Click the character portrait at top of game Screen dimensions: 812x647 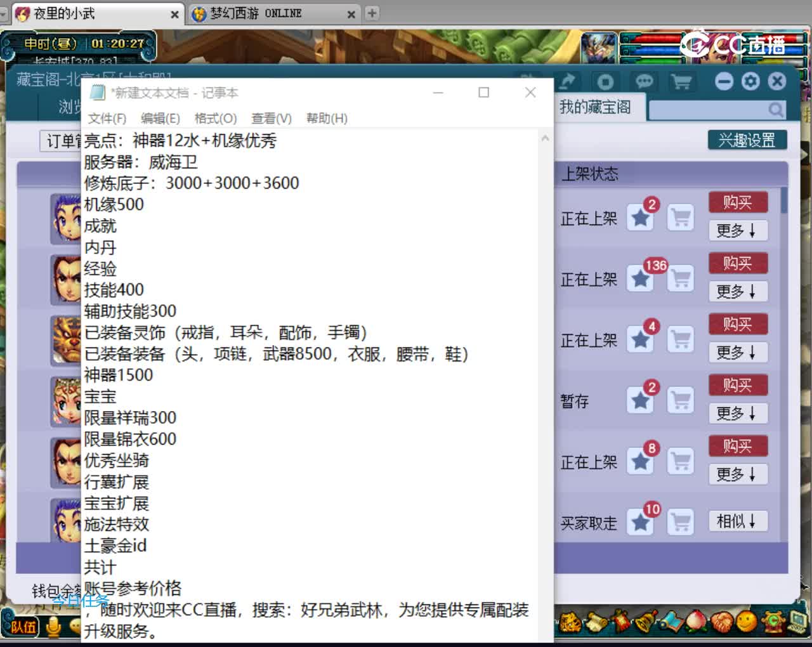599,48
